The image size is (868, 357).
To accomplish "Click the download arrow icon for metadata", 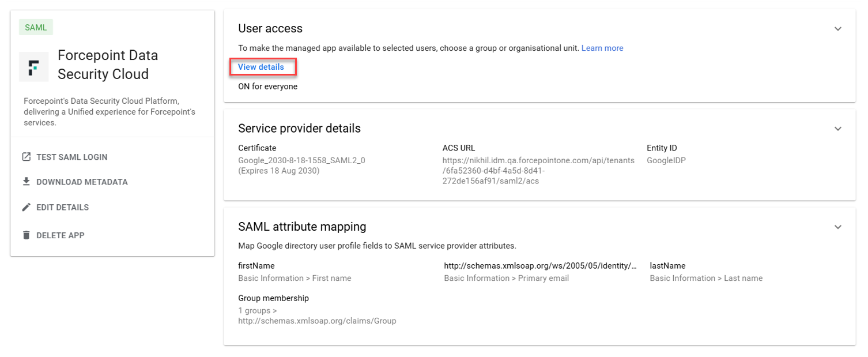I will 26,182.
